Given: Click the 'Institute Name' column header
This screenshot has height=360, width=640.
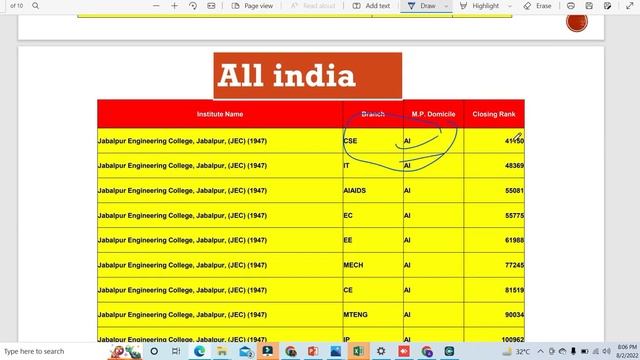Looking at the screenshot, I should 220,114.
